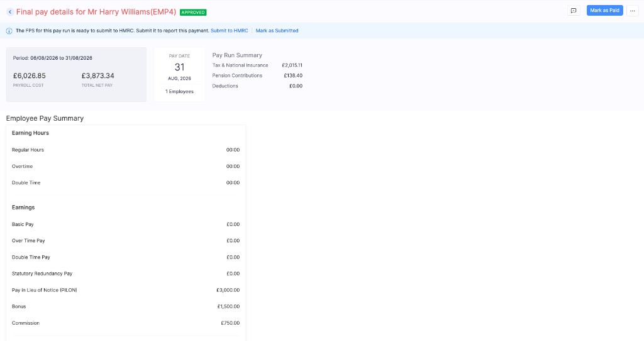
Task: Click the Earning Hours section heading
Action: (x=30, y=133)
